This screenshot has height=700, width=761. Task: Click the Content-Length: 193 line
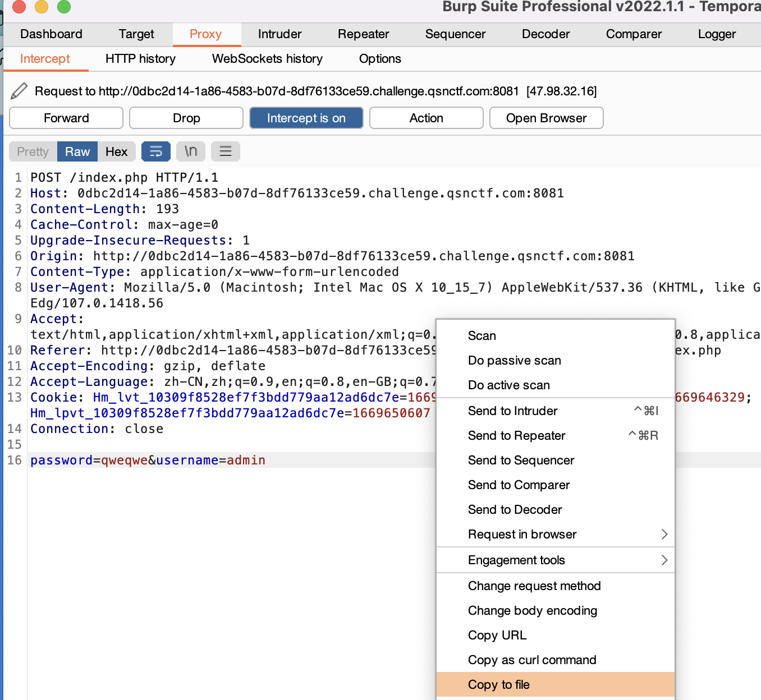(104, 209)
